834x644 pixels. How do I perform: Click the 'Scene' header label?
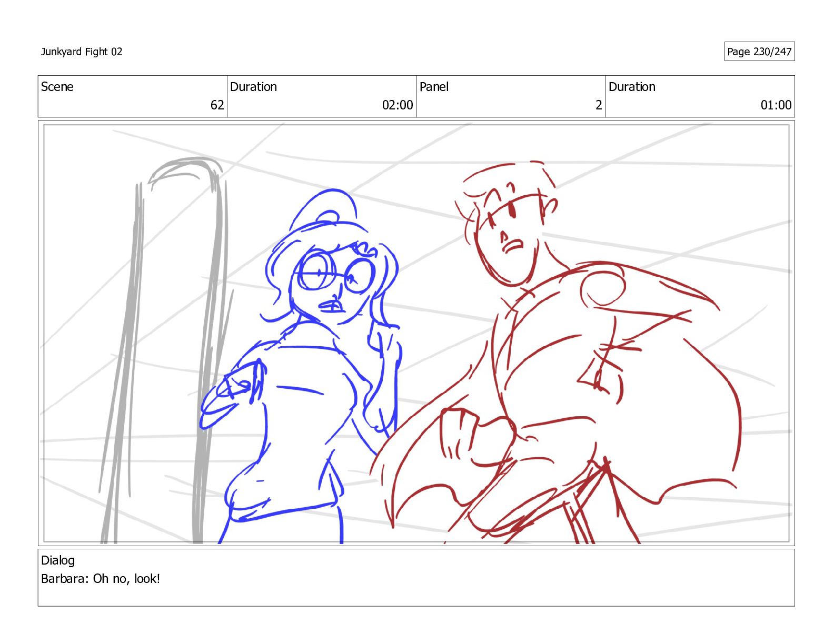57,87
